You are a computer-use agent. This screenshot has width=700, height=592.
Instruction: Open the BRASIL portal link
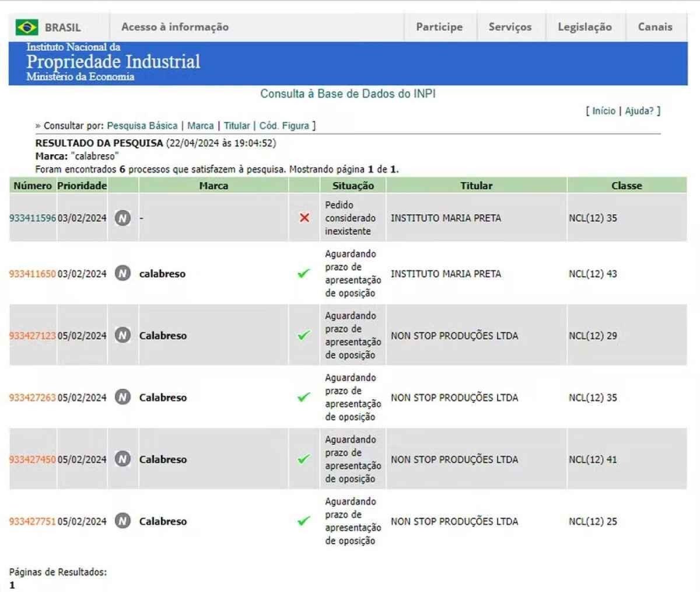click(63, 27)
